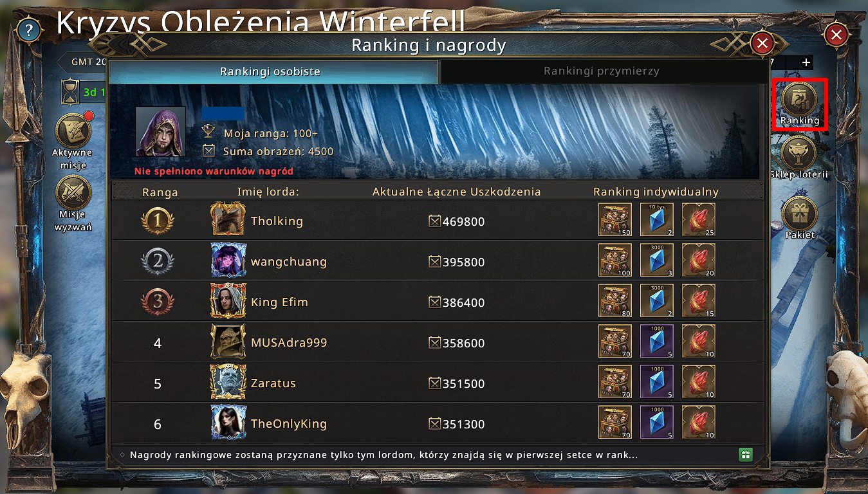Select Tholking's chest reward icon

point(615,220)
